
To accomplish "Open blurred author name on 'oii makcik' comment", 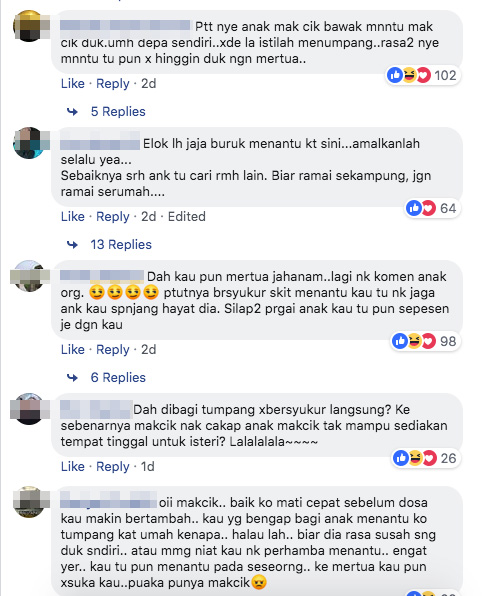I will 108,500.
